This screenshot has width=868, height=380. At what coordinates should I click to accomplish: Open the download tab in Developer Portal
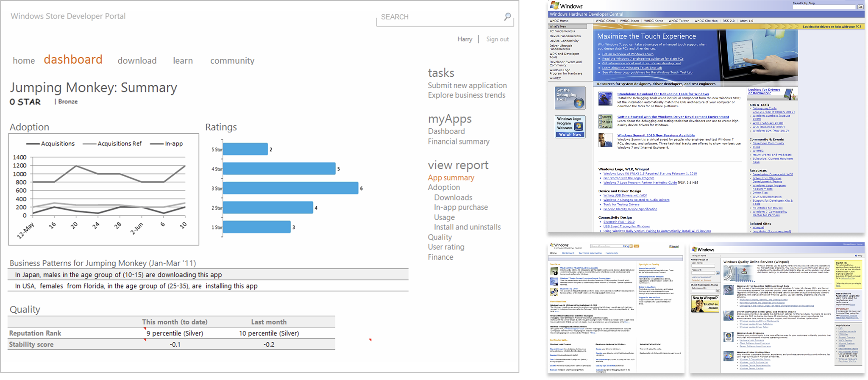(x=137, y=61)
